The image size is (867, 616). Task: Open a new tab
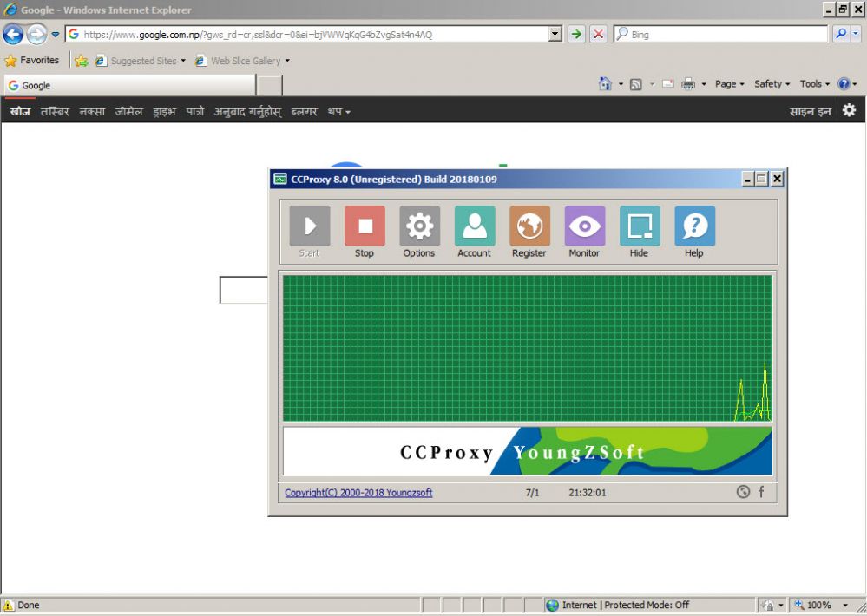coord(270,86)
